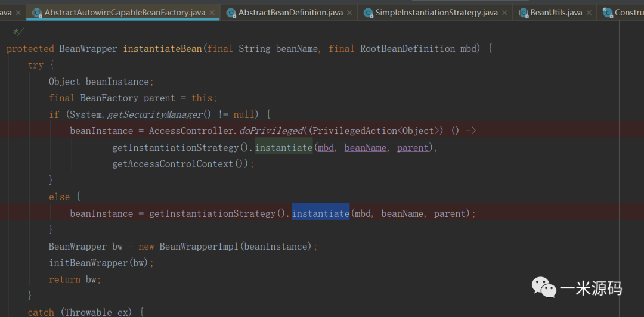Close the SimpleInstantiationStrategy.java tab
644x317 pixels.
point(505,13)
